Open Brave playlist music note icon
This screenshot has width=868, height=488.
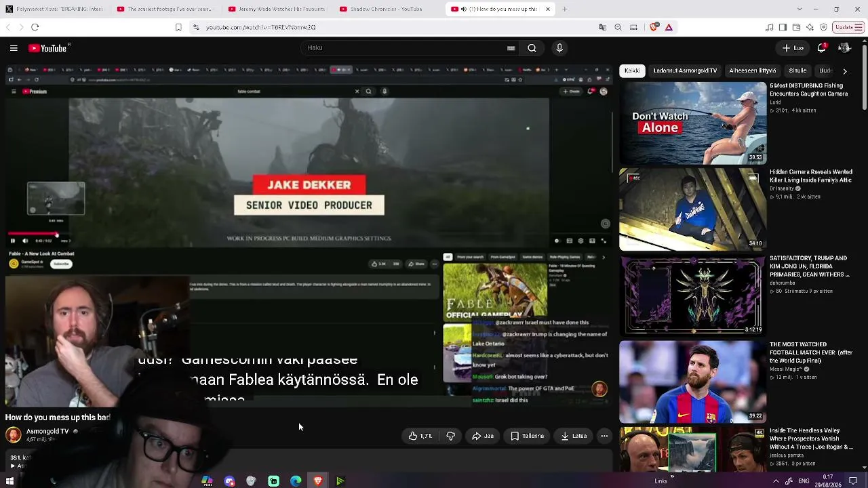769,27
